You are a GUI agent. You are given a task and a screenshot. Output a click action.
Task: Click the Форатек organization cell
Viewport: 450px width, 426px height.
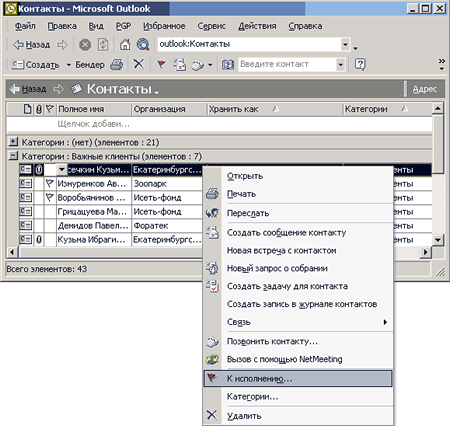point(167,226)
